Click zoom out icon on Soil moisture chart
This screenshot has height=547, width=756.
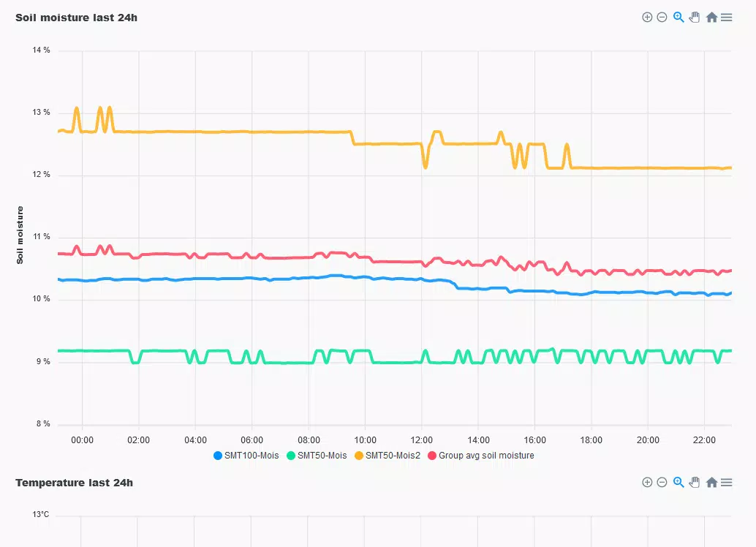click(662, 18)
